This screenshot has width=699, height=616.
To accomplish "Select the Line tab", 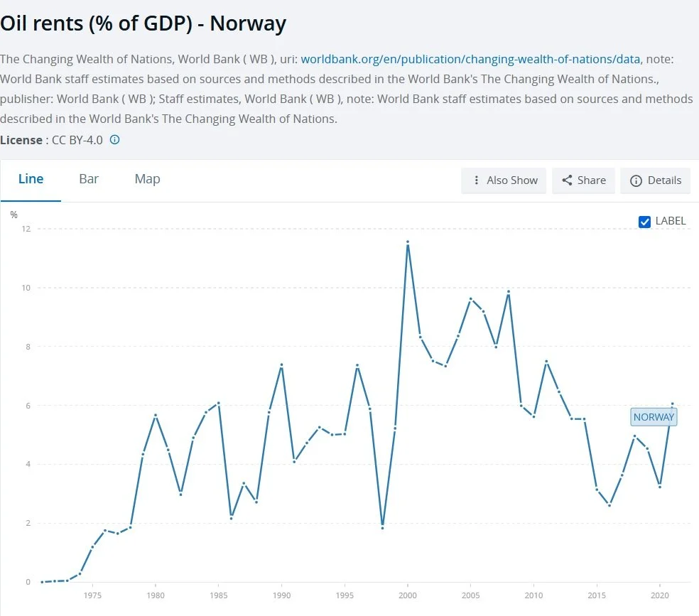I will tap(31, 179).
